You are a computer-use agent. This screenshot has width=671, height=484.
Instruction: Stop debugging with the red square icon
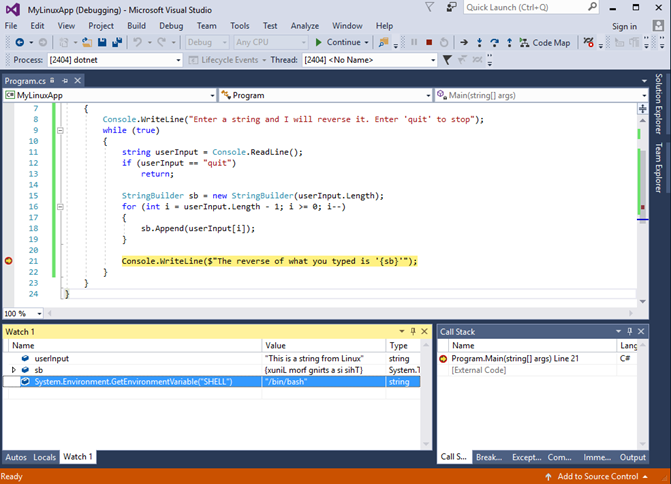[429, 42]
